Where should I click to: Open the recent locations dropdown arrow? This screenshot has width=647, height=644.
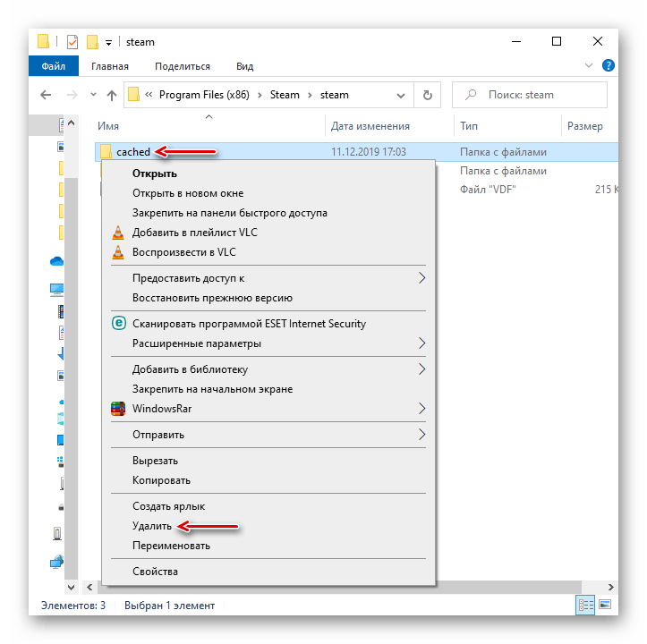[x=94, y=95]
